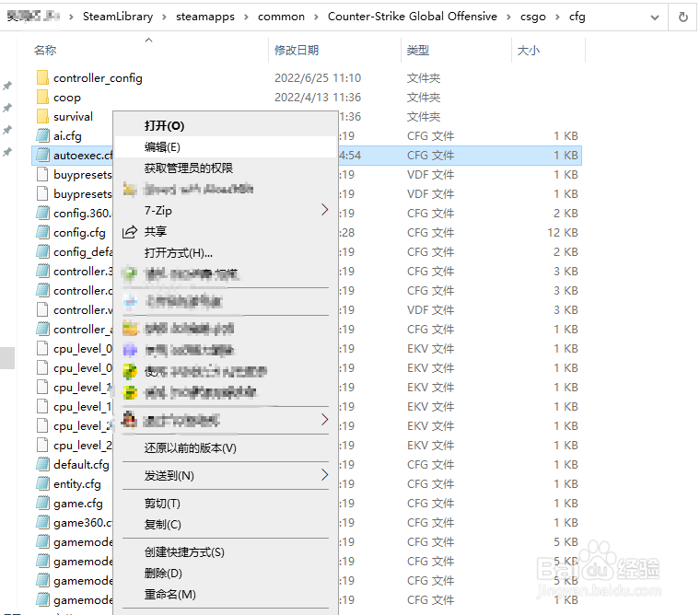Expand the 发送到(N) submenu arrow

click(324, 475)
